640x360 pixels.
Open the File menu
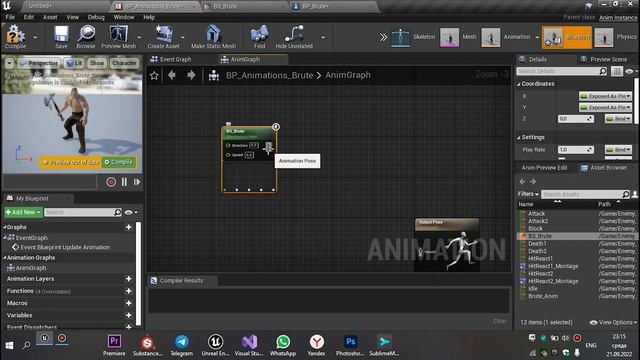pos(10,17)
